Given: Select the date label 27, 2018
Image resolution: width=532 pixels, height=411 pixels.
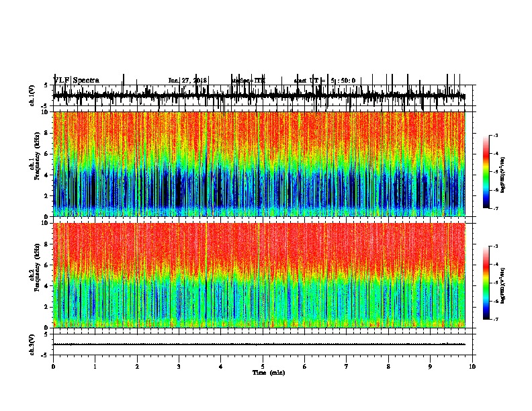Looking at the screenshot, I should (x=194, y=81).
